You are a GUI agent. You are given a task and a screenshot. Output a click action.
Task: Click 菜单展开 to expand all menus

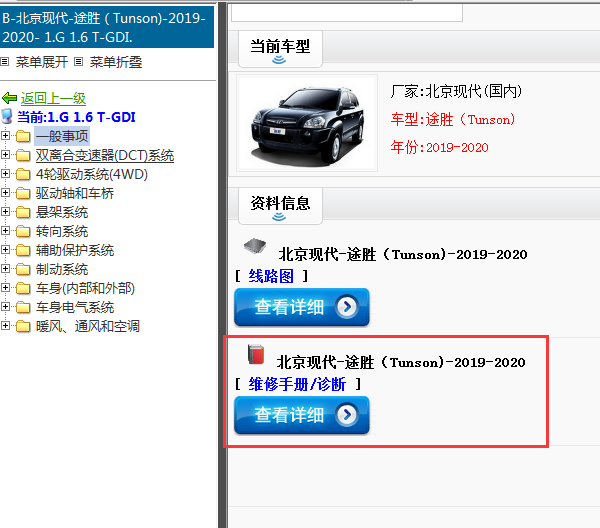click(x=41, y=62)
